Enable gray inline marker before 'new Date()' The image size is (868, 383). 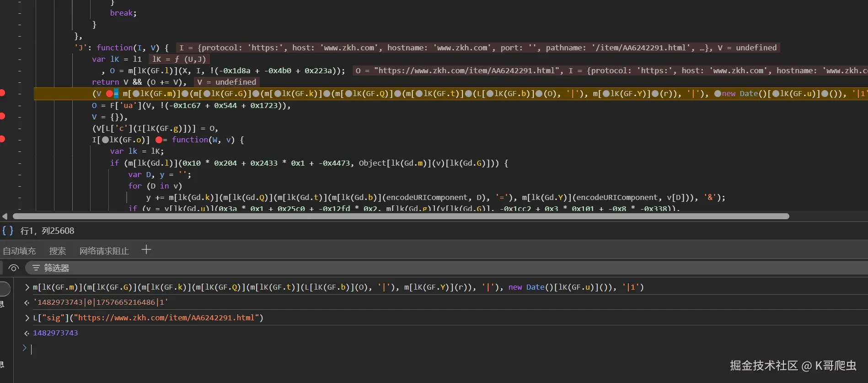click(718, 94)
